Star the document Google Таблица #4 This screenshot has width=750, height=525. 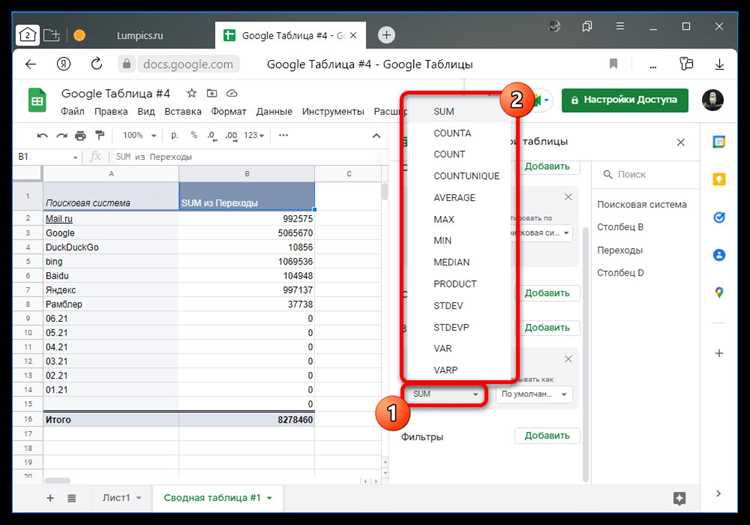[191, 93]
